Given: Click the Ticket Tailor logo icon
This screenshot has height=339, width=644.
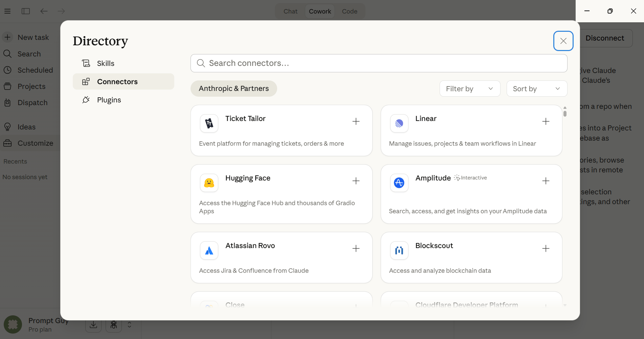Looking at the screenshot, I should point(209,123).
